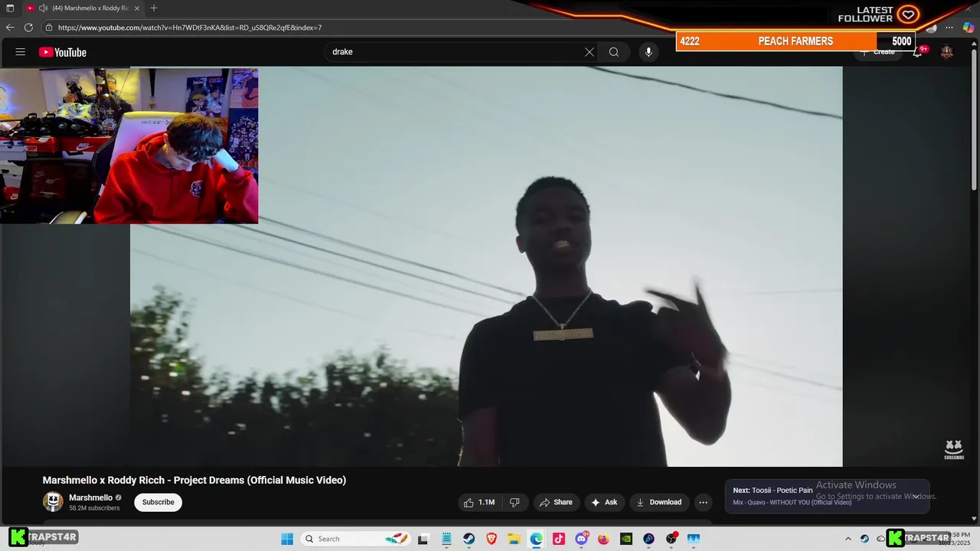Open the Copilot icon in browser toolbar
Viewport: 980px width, 551px height.
[x=968, y=28]
